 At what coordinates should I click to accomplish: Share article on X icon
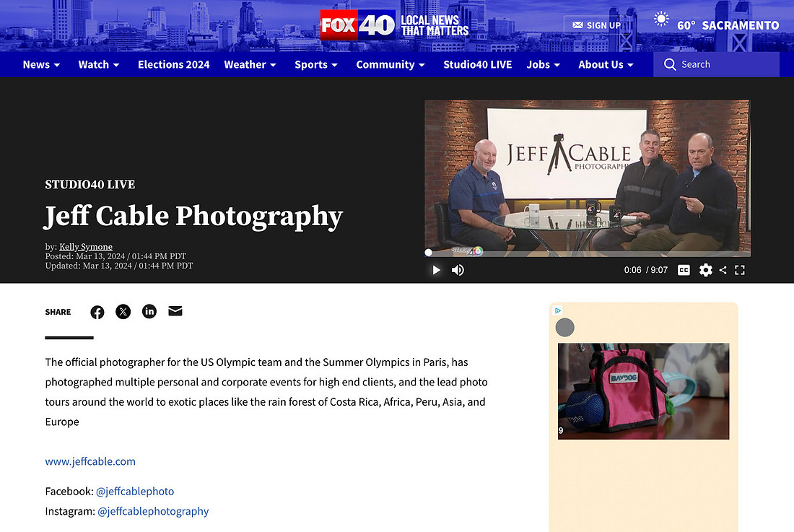coord(123,311)
